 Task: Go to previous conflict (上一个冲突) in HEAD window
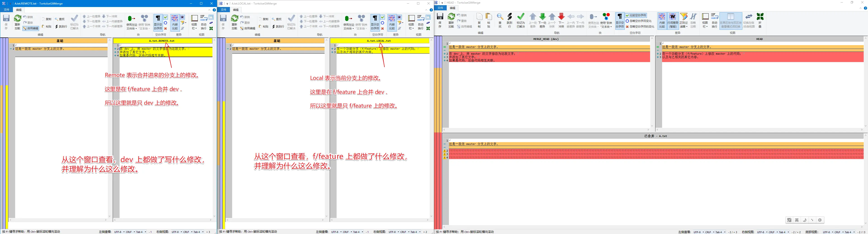pos(552,20)
